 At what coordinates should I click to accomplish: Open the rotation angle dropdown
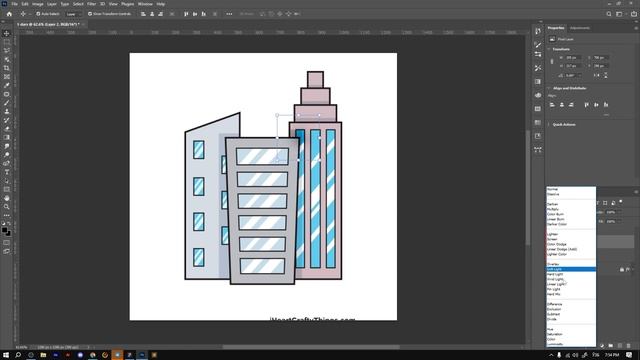point(580,76)
